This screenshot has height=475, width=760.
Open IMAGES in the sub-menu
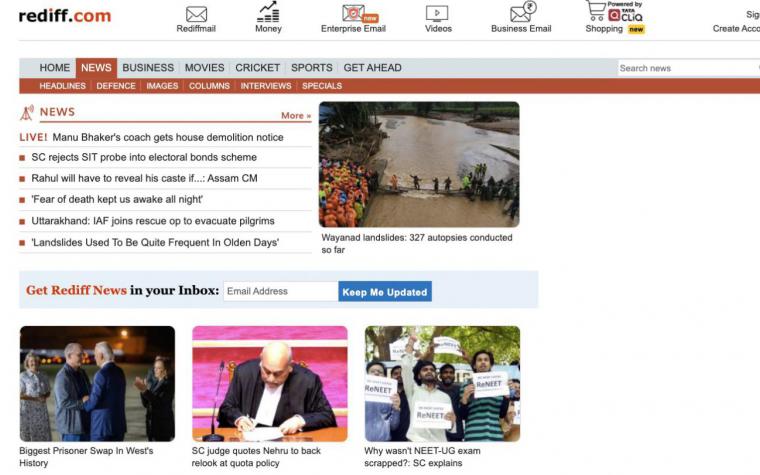[x=162, y=86]
